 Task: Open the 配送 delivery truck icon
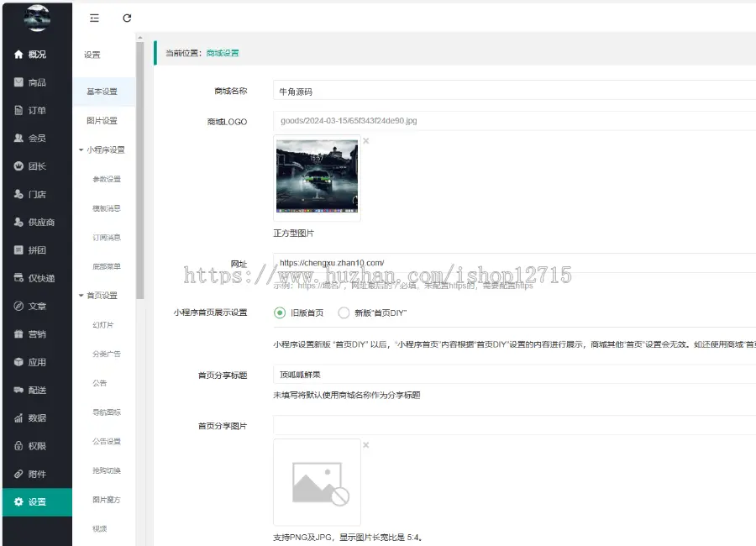click(18, 390)
